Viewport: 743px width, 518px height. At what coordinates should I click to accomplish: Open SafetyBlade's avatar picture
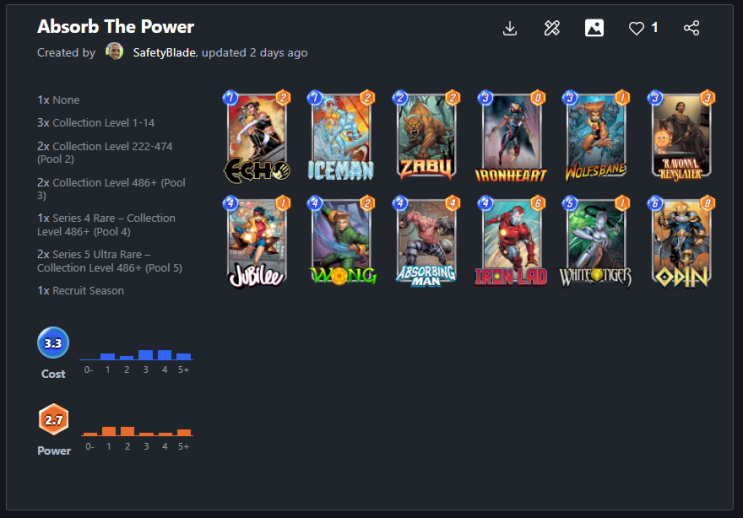click(114, 52)
